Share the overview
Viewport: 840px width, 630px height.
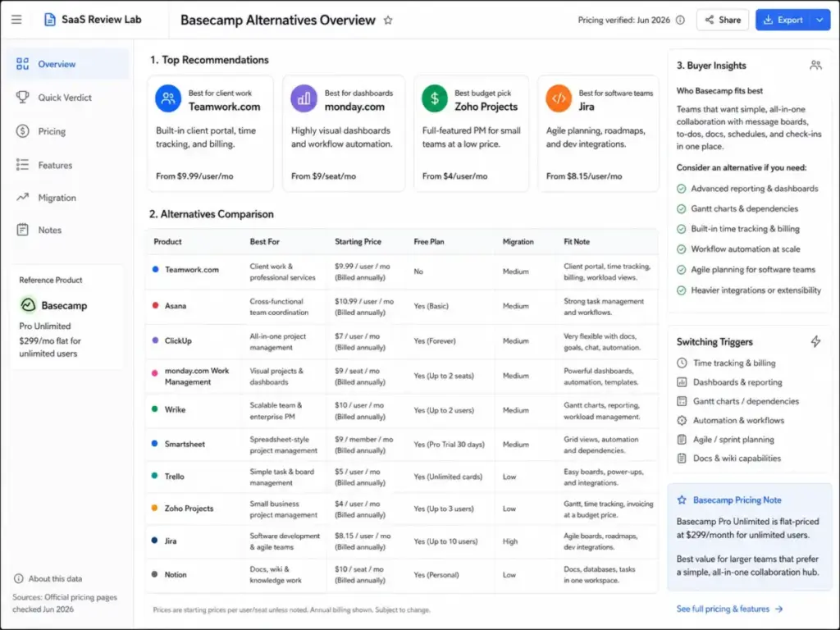click(722, 20)
